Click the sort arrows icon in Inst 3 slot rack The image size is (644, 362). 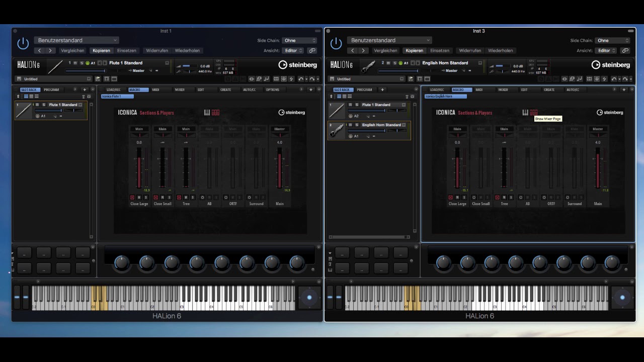(331, 97)
